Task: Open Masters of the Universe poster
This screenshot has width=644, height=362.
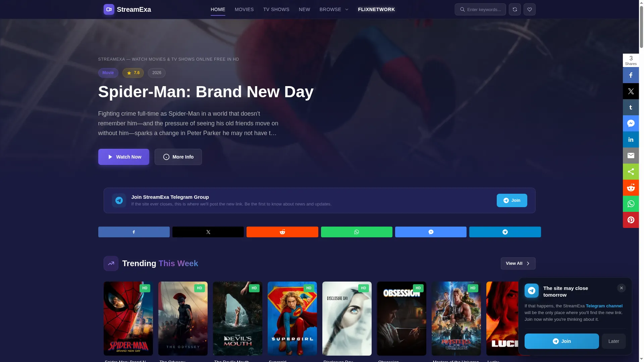Action: point(456,318)
